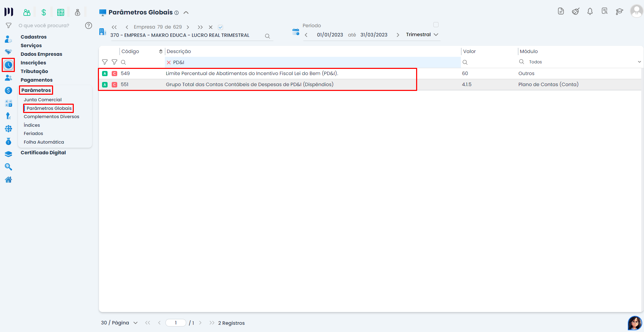Click the Código column search icon

123,62
